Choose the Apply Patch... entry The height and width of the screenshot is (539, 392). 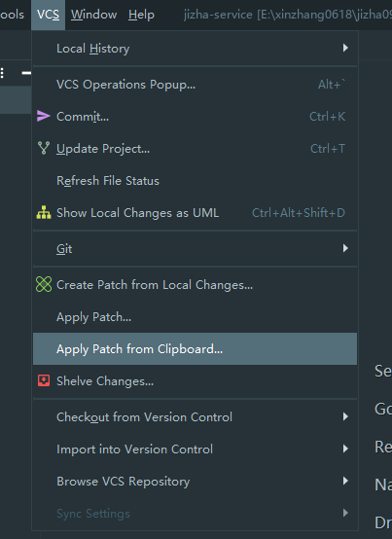click(x=195, y=316)
